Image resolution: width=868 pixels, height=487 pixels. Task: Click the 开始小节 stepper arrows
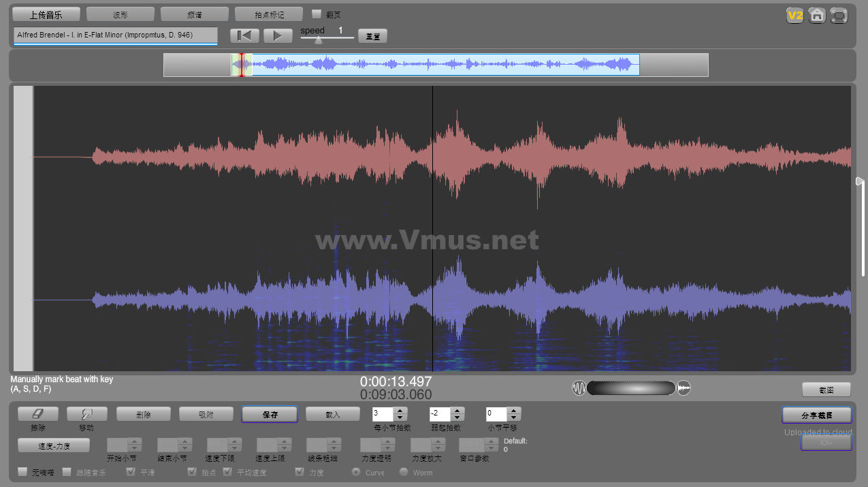click(x=135, y=445)
